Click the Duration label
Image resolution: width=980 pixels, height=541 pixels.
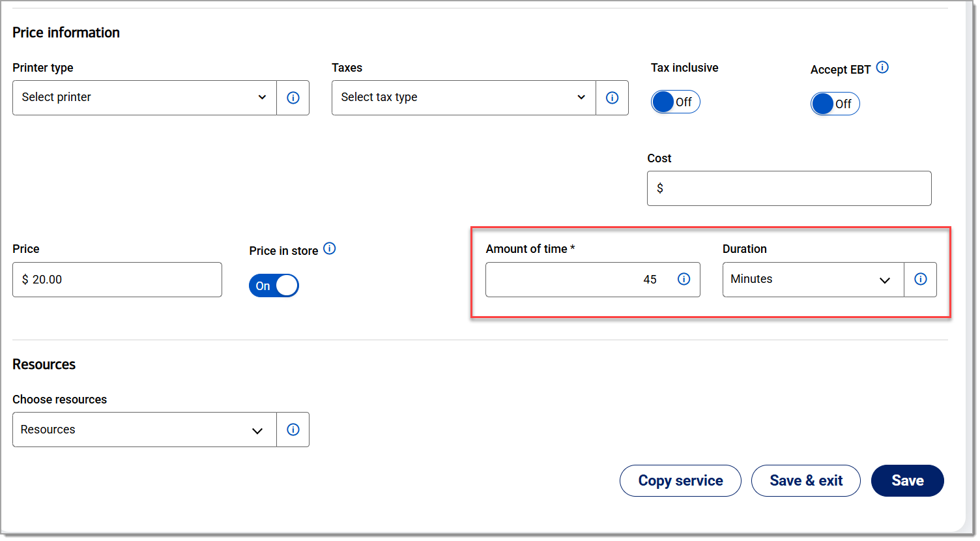[744, 249]
